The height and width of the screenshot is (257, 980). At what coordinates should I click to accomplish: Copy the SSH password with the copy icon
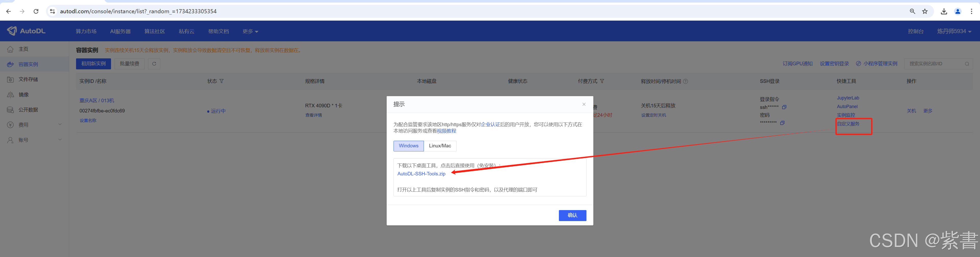(782, 123)
